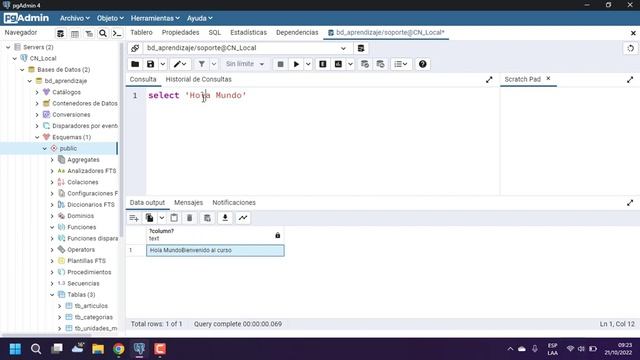Image resolution: width=640 pixels, height=360 pixels.
Task: Open the 'Sin limite' row limit dropdown
Action: pyautogui.click(x=245, y=64)
